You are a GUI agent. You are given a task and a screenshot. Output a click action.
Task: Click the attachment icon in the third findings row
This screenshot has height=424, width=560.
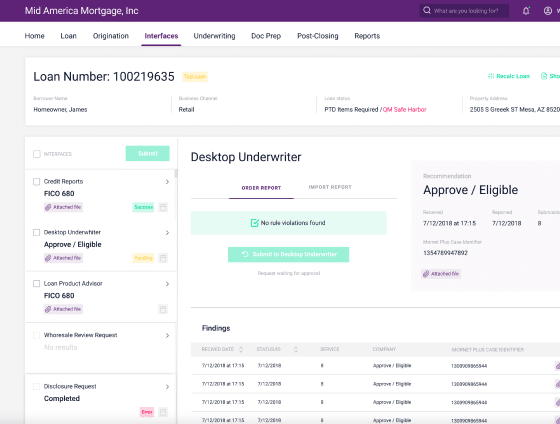tap(558, 403)
